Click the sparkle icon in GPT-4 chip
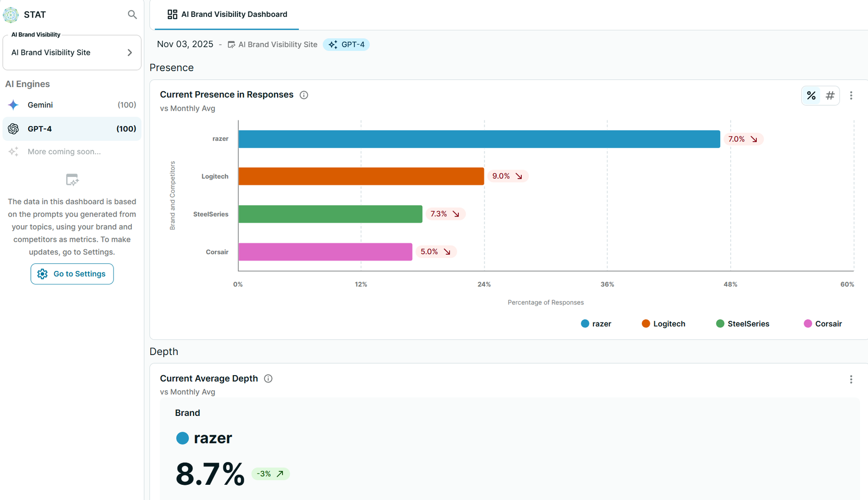 333,45
